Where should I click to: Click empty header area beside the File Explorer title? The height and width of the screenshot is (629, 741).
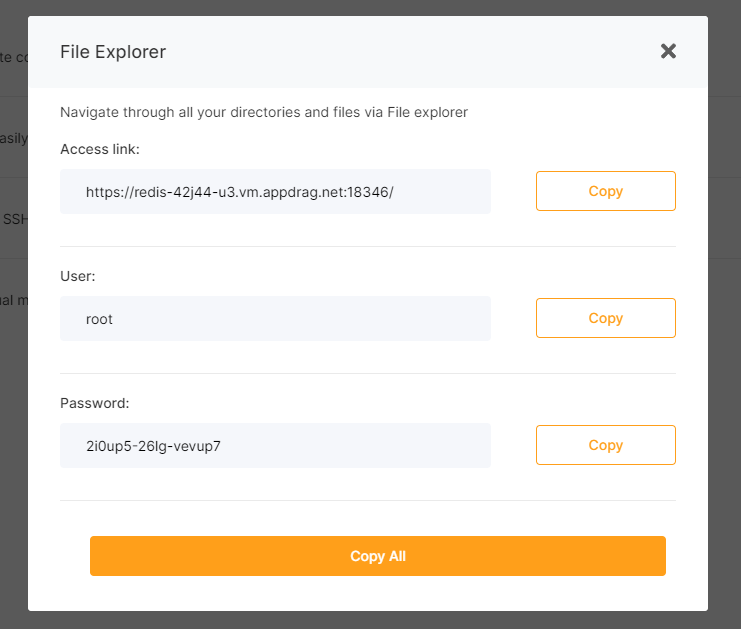[400, 52]
